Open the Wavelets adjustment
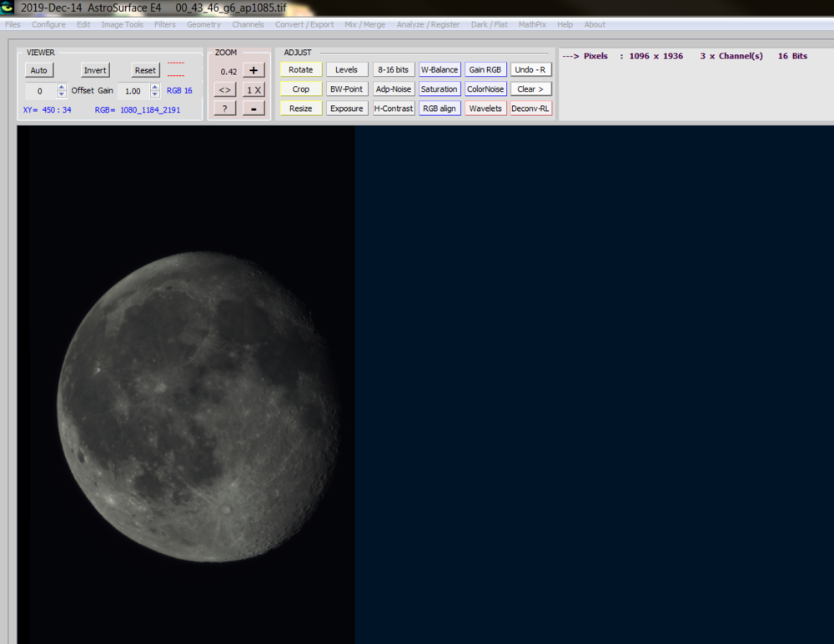The height and width of the screenshot is (644, 834). pos(485,108)
